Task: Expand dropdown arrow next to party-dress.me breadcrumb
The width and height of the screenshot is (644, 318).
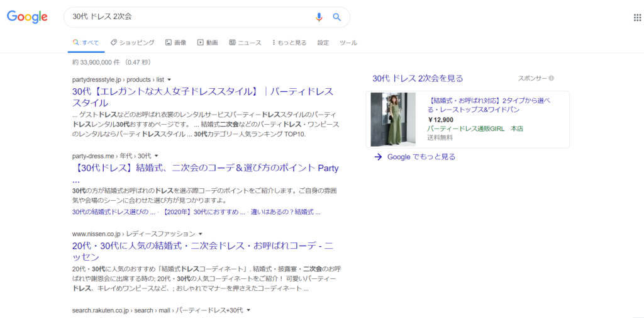Action: point(157,156)
